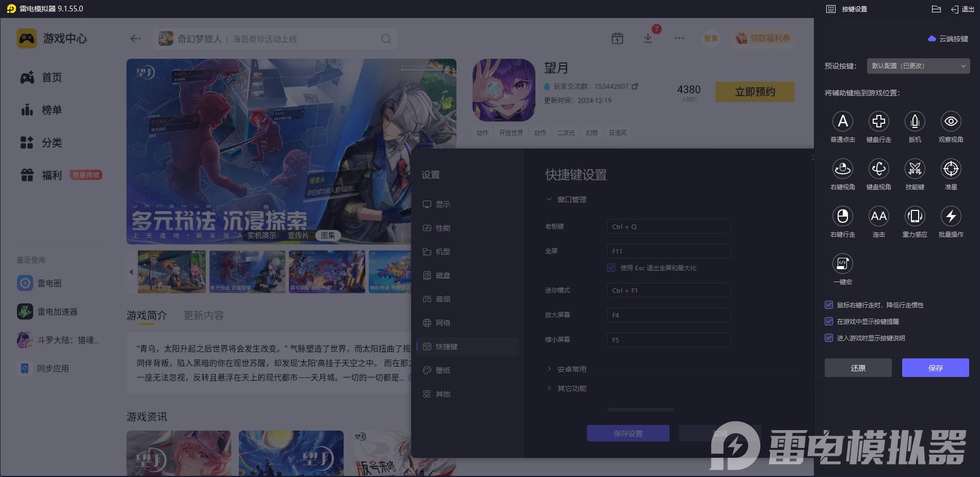This screenshot has width=980, height=477.
Task: Select the 观察视角 eye icon
Action: pos(951,121)
